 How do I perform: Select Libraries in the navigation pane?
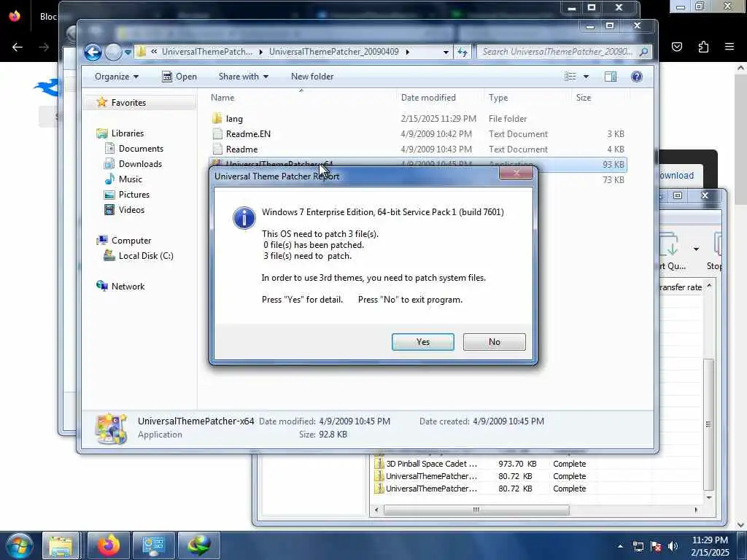[128, 133]
